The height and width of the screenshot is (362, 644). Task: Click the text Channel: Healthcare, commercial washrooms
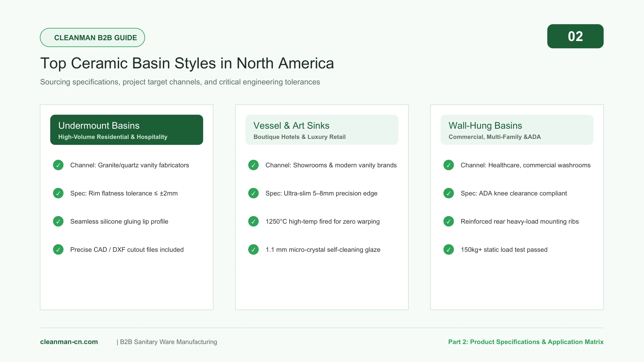pyautogui.click(x=526, y=165)
